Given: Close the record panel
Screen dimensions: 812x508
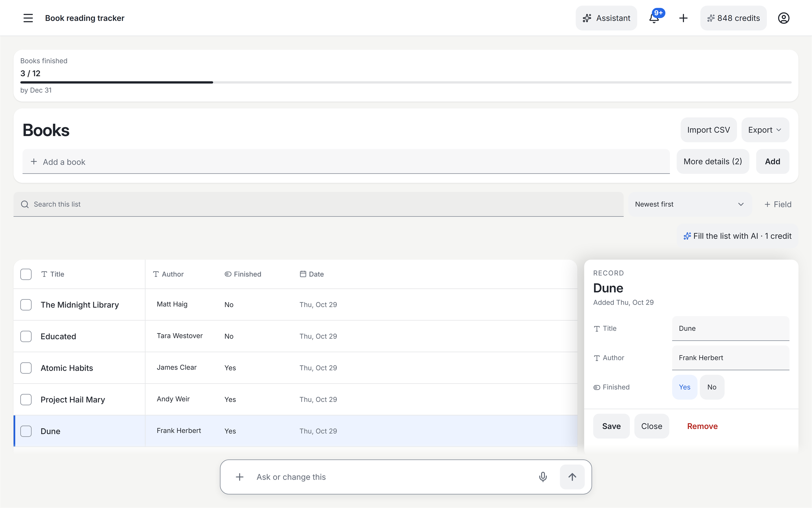Looking at the screenshot, I should tap(652, 426).
